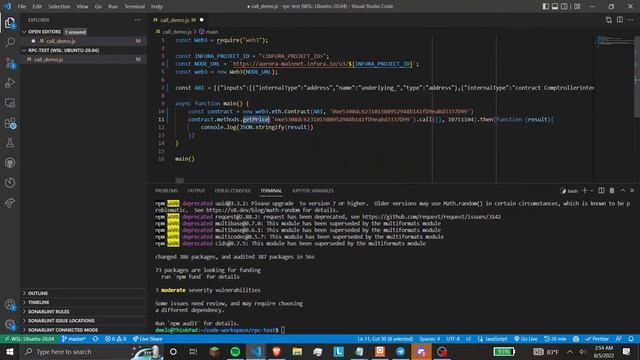Open editor more actions ellipsis menu
The height and width of the screenshot is (360, 640).
tap(631, 20)
